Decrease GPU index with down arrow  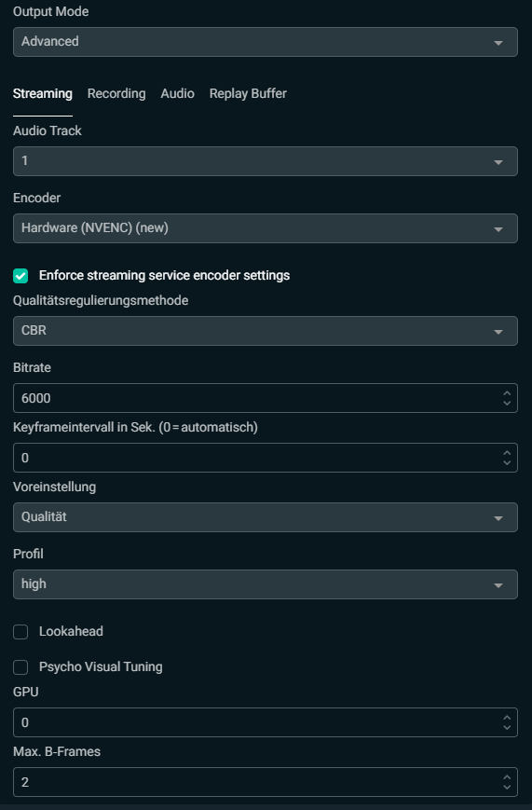(507, 727)
